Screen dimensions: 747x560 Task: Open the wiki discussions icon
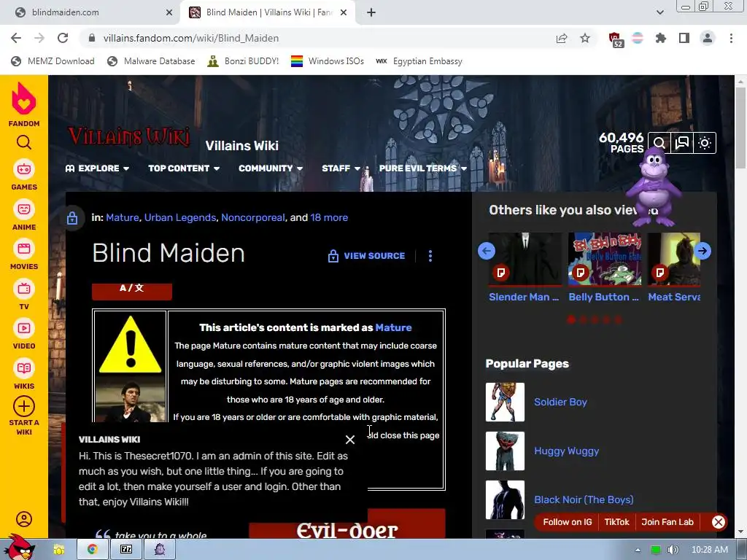click(x=682, y=143)
